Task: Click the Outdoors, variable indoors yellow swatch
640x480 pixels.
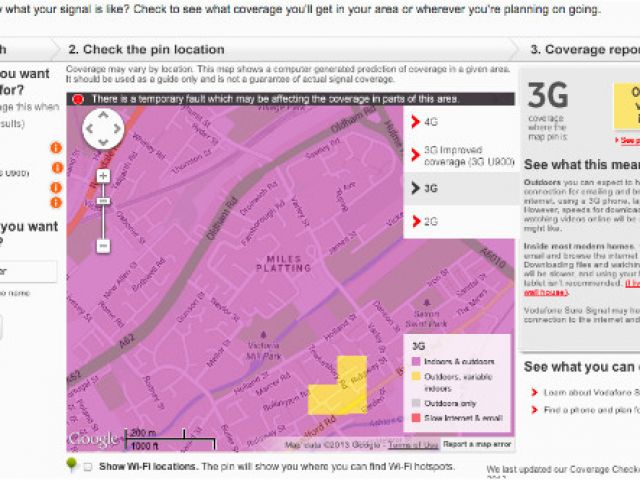Action: [x=416, y=376]
